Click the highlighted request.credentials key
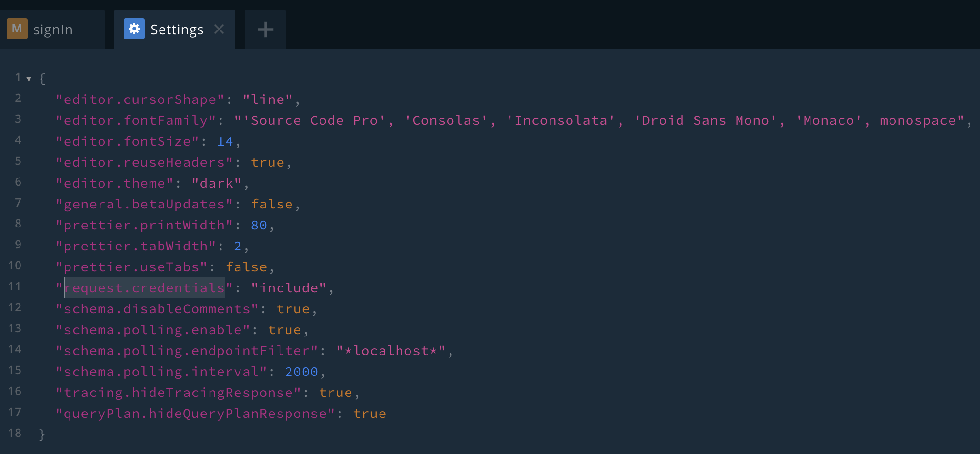 pos(144,288)
